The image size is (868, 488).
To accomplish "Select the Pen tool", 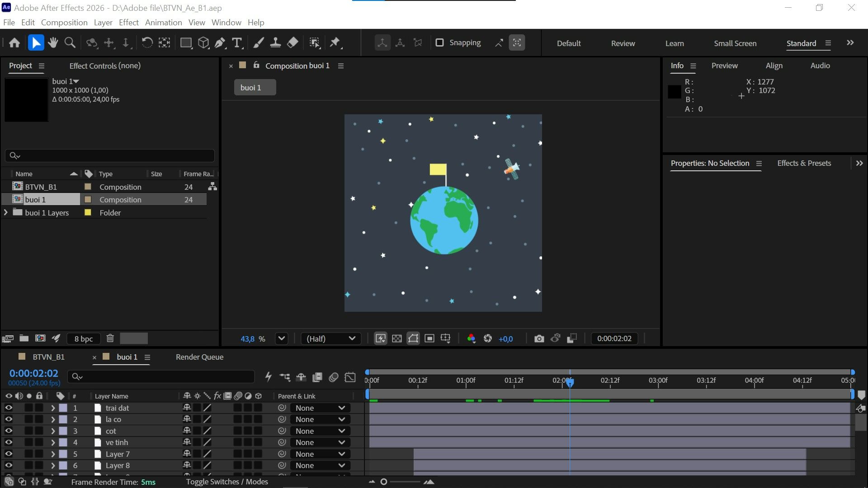I will tap(220, 43).
